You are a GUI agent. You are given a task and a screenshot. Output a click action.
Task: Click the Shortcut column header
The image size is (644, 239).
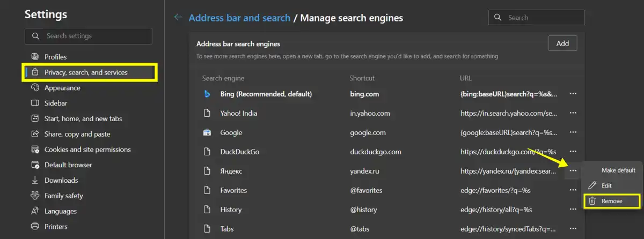point(362,78)
